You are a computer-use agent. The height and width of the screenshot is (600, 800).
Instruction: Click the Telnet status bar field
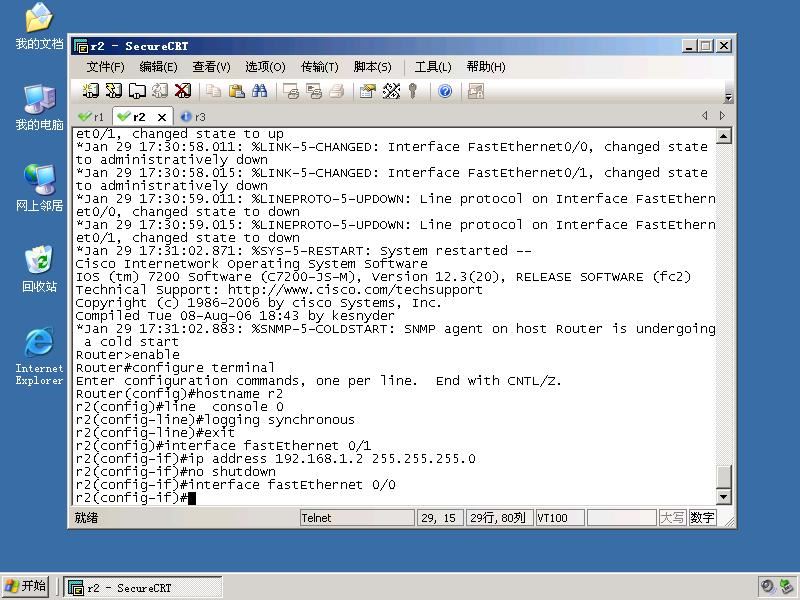tap(357, 518)
